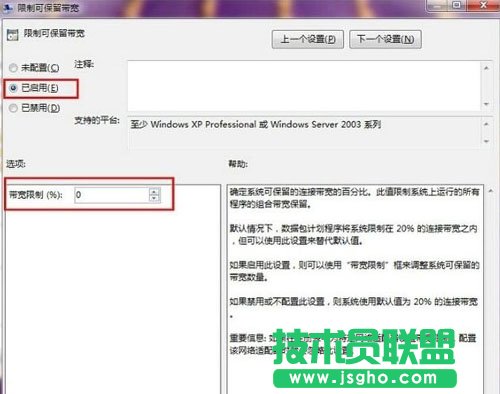Maximize the 限制可保留带宽 dialog window

coord(456,5)
